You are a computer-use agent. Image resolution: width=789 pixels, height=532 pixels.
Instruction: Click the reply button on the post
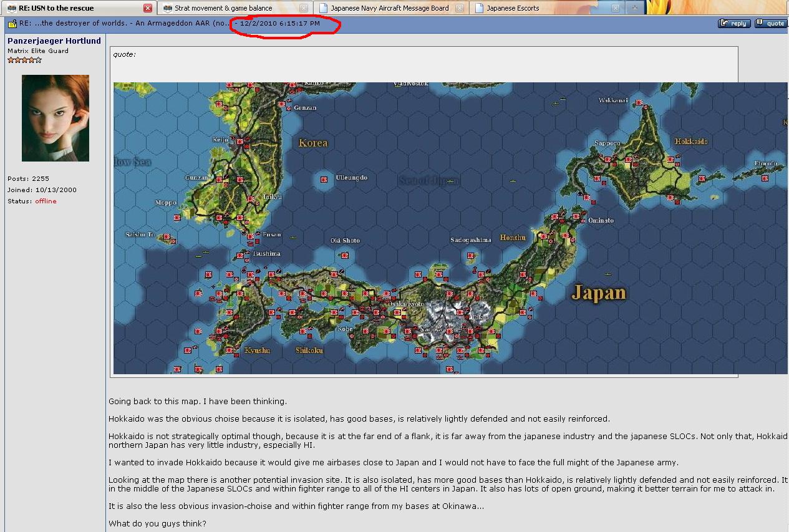click(734, 24)
